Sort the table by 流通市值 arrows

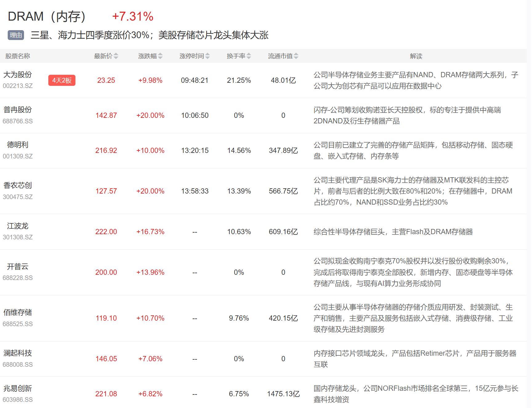point(296,56)
